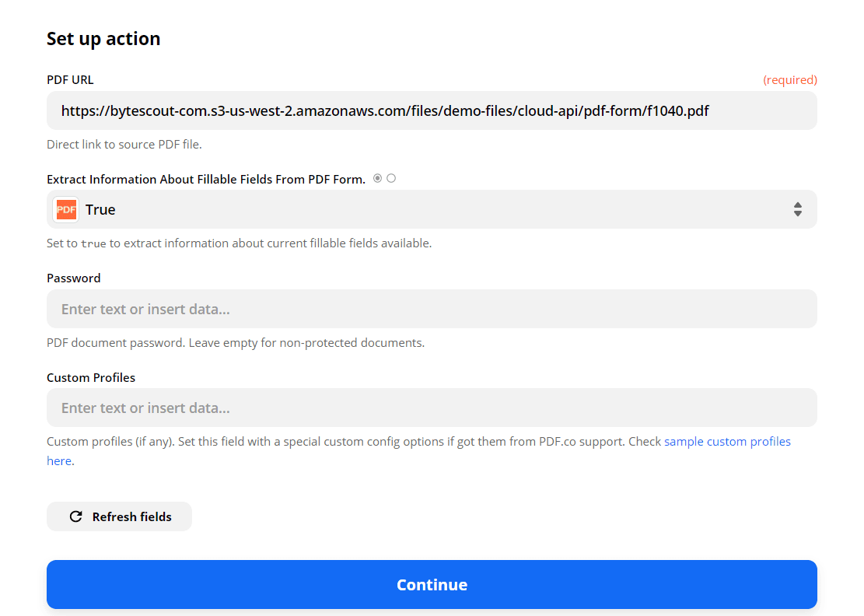Activate the Refresh fields button
The height and width of the screenshot is (616, 864).
click(x=119, y=516)
